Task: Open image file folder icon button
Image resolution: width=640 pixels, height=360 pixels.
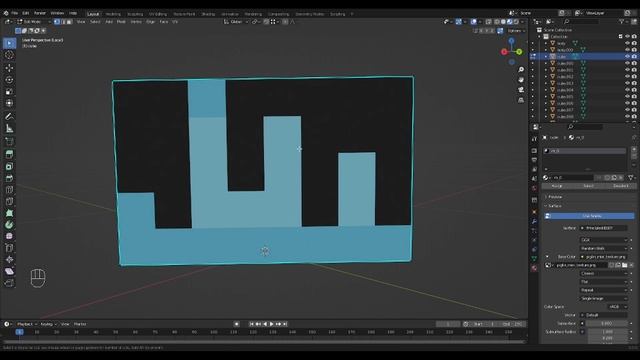Action: coord(624,265)
